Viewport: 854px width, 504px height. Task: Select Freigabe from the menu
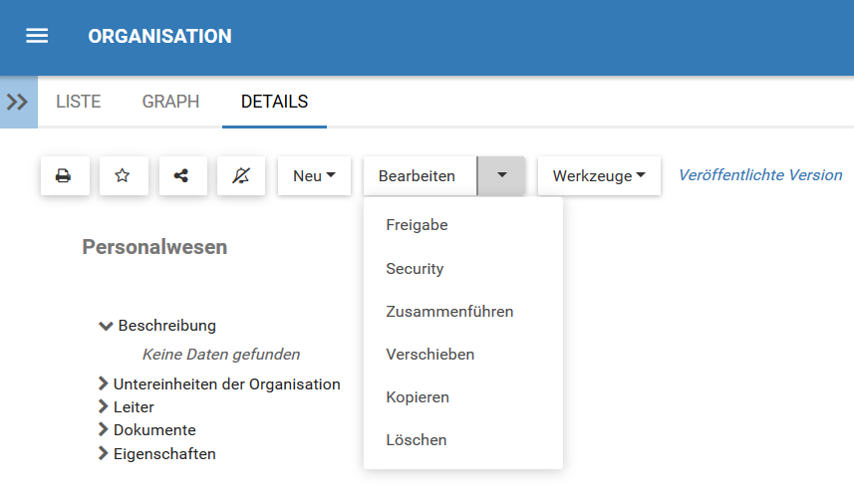(417, 225)
